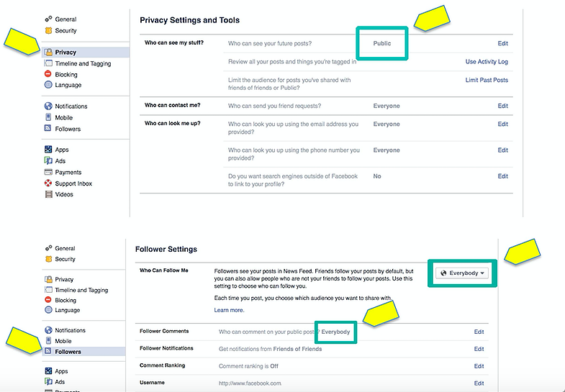
Task: Edit phone number lookup setting
Action: tap(502, 150)
